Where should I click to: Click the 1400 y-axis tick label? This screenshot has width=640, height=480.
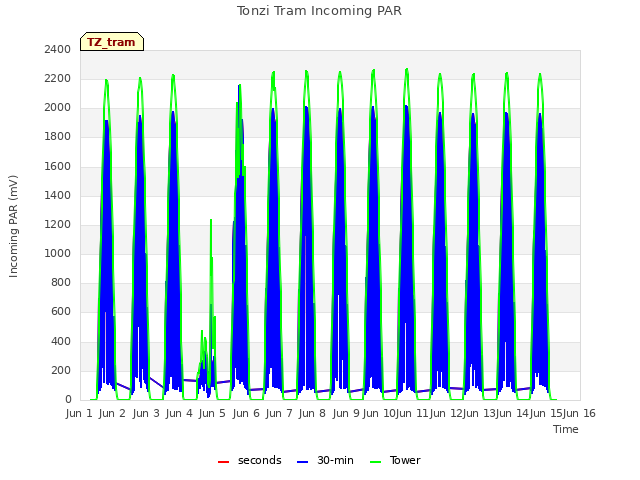click(58, 195)
